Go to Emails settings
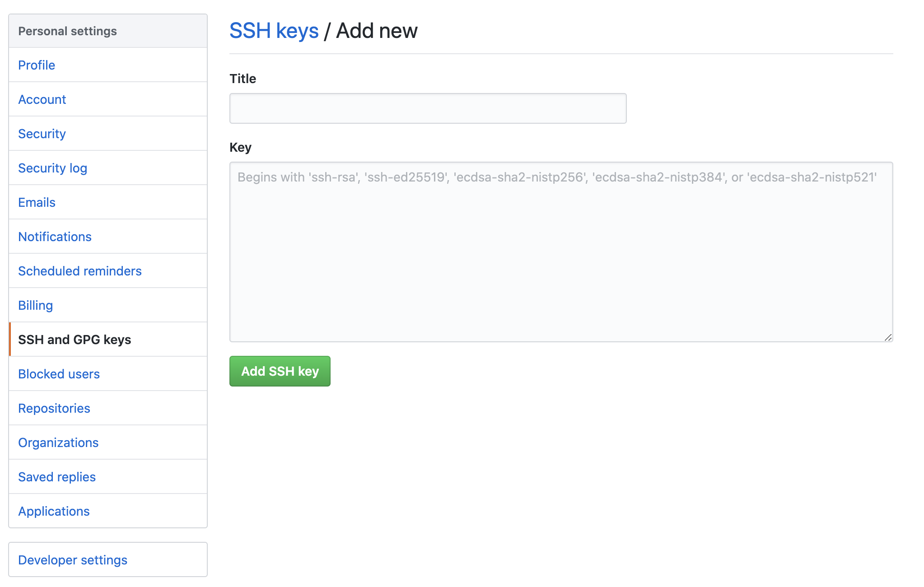The height and width of the screenshot is (587, 924). pos(36,202)
